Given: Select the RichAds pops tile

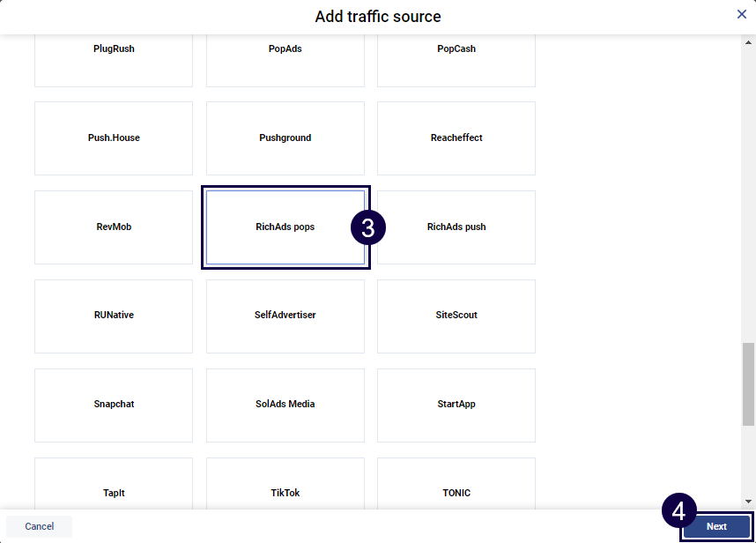Looking at the screenshot, I should coord(285,227).
